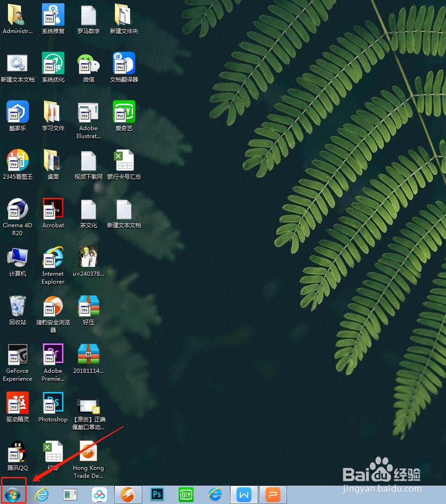
Task: Select the 微信 WeChat shortcut
Action: click(x=88, y=68)
